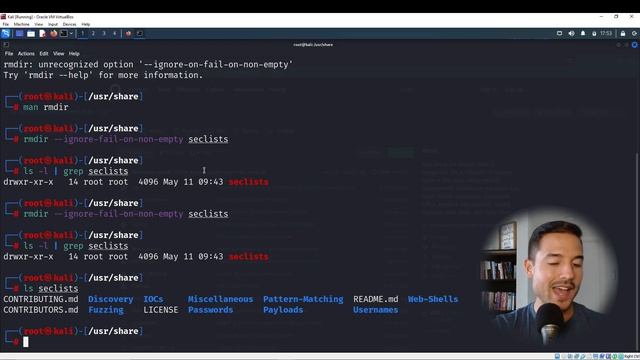
Task: Click the 'Fuzzing' directory name
Action: point(106,310)
